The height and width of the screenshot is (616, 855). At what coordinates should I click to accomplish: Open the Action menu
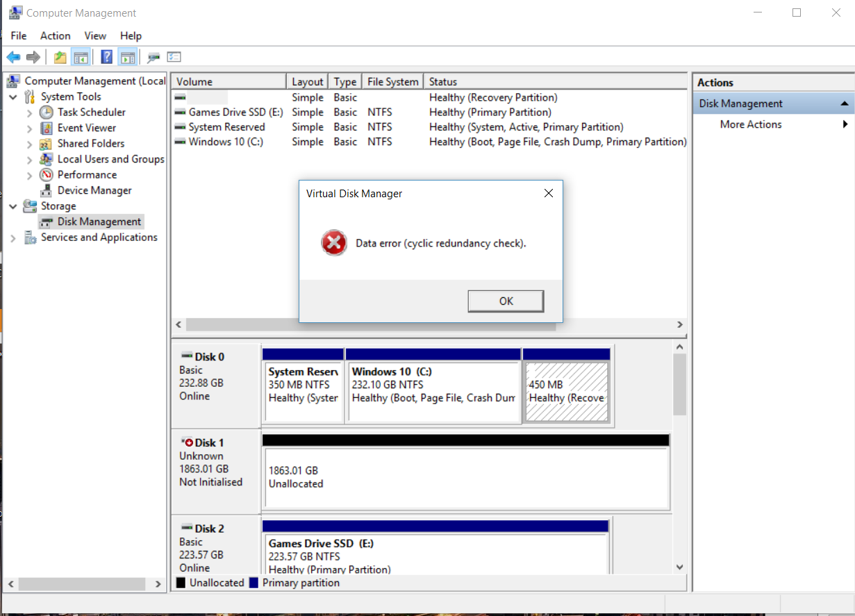tap(55, 35)
